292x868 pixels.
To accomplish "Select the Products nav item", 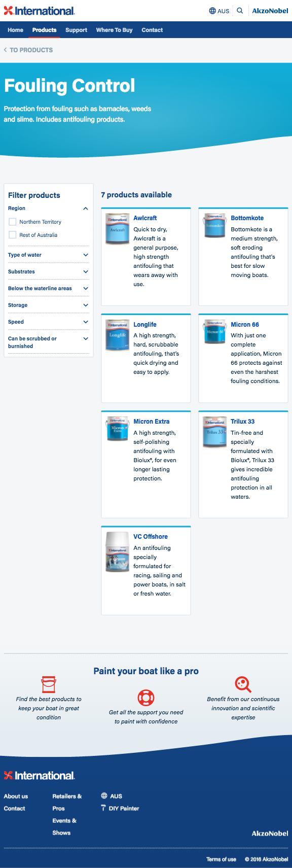I will coord(44,30).
